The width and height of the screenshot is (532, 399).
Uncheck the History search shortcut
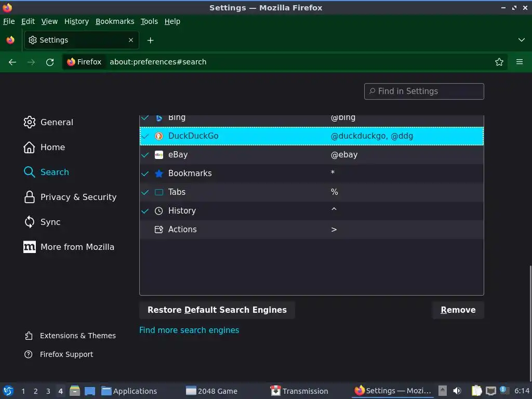[145, 211]
